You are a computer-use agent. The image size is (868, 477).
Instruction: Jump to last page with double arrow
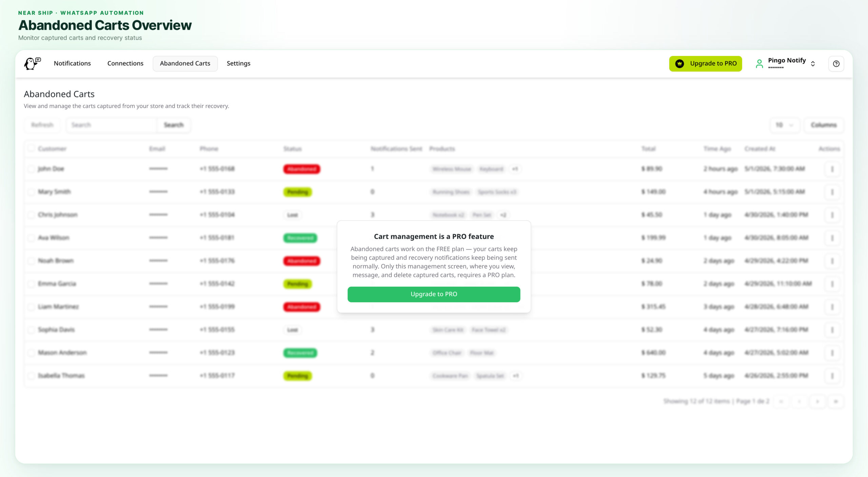click(x=836, y=401)
